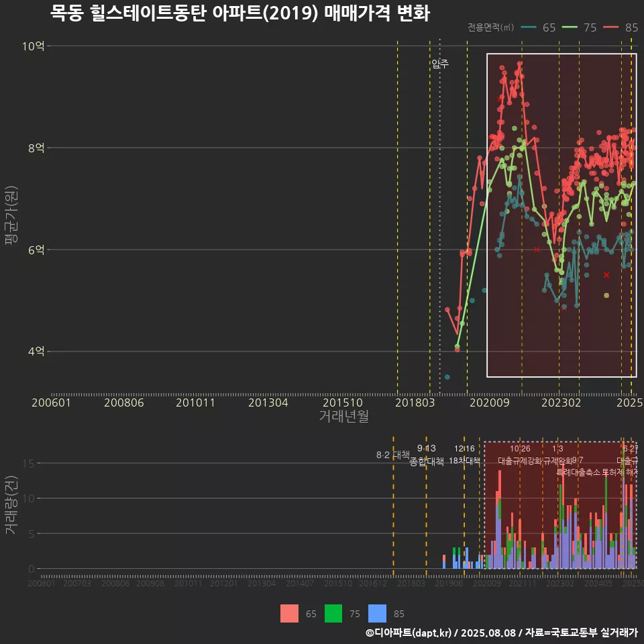Click the green 75 bar legend swatch
Screen dimensions: 644x644
pos(333,614)
